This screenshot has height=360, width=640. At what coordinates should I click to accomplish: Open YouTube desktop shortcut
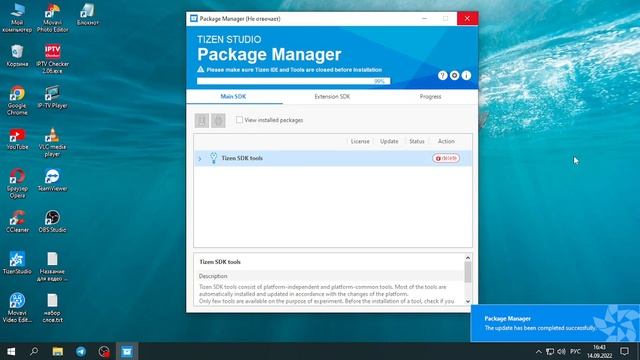tap(17, 139)
